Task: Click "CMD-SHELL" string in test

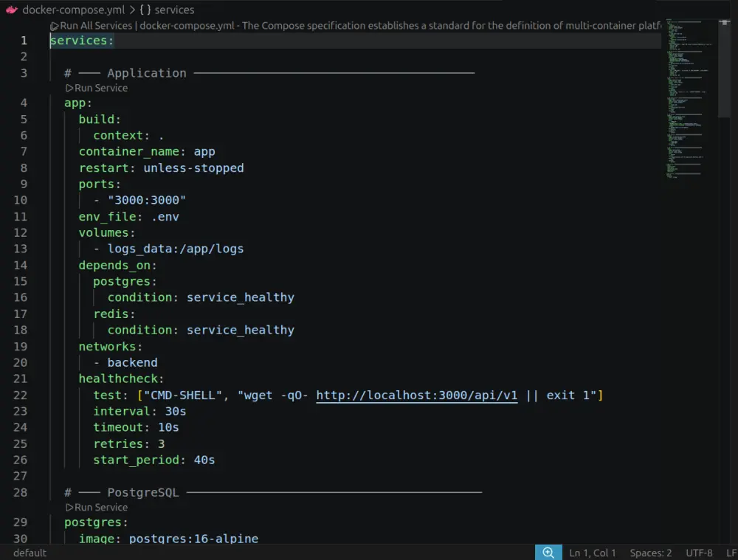Action: [x=182, y=395]
